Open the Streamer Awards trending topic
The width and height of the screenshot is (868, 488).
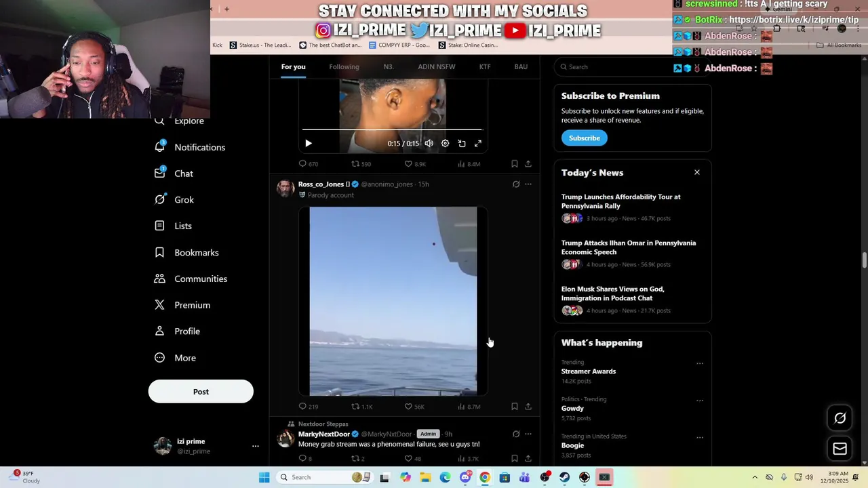(588, 371)
